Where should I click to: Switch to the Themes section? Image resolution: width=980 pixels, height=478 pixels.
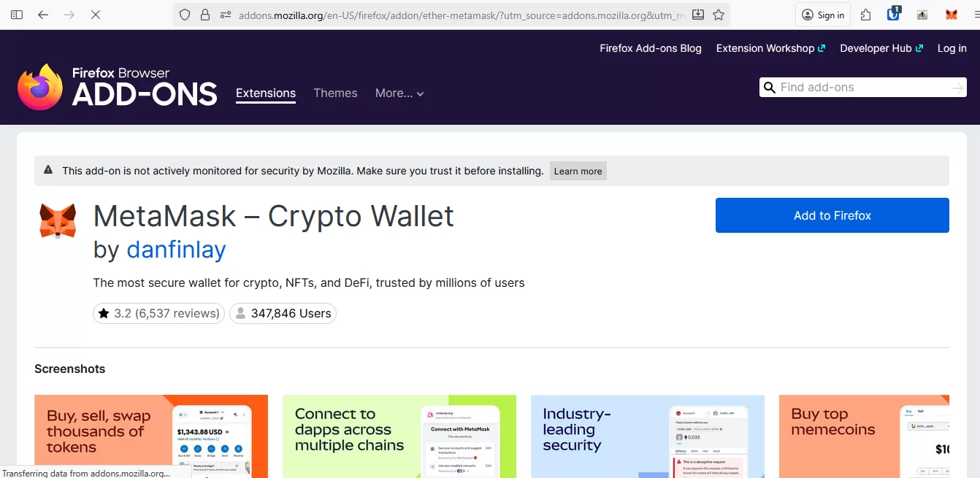click(335, 93)
